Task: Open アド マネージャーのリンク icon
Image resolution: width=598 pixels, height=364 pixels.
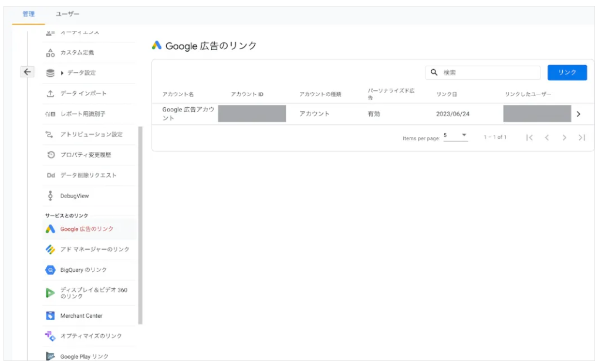Action: coord(50,250)
